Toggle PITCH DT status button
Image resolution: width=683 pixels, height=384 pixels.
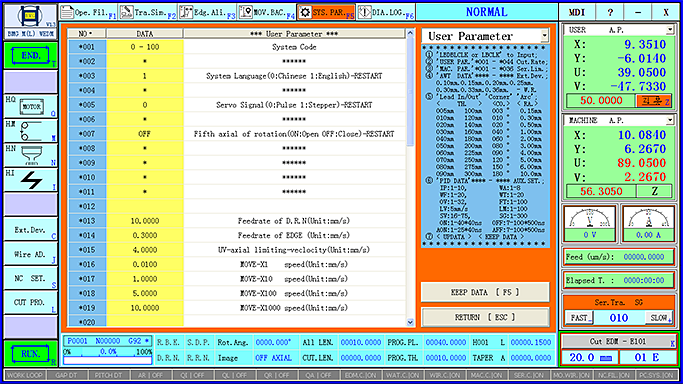point(109,375)
